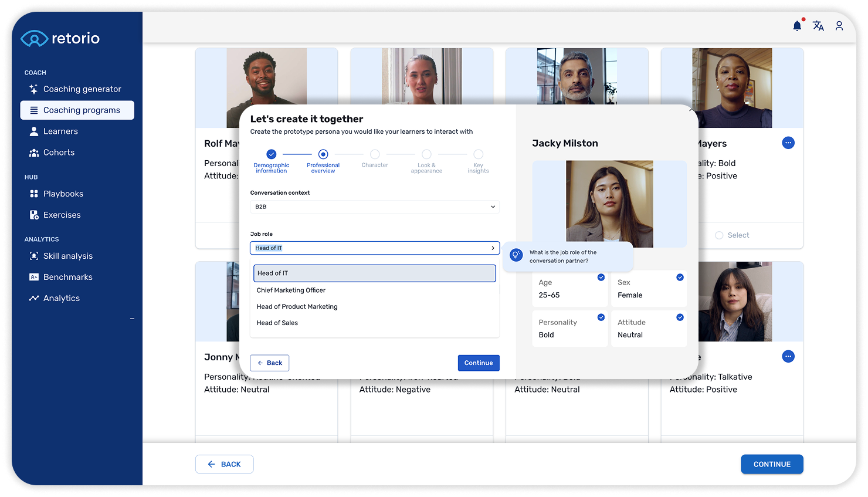Open the three-dot menu on Mayers card
Screen dimensions: 868x497
tap(788, 143)
